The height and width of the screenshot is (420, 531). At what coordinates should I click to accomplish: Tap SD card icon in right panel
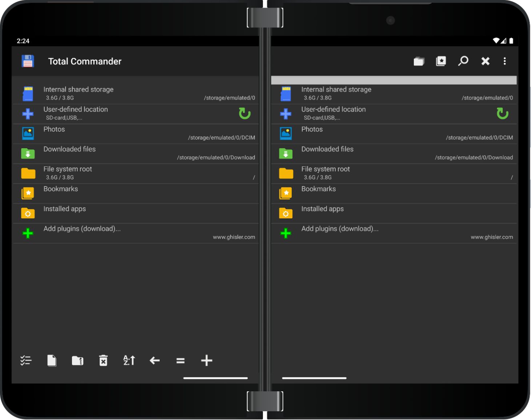[x=286, y=94]
